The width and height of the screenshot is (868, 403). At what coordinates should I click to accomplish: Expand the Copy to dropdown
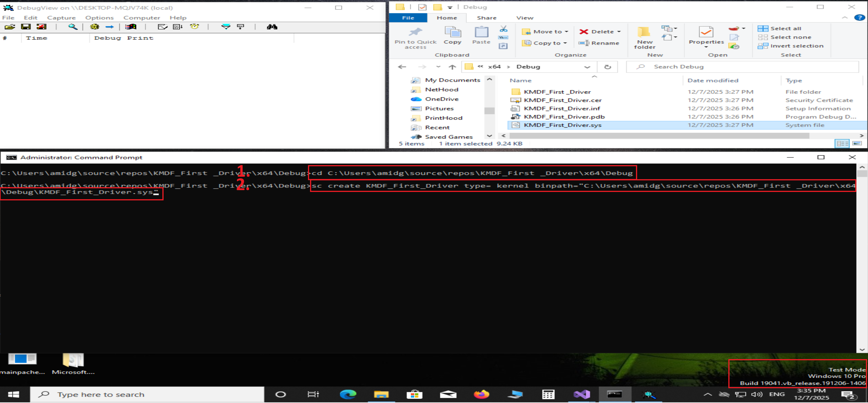[x=565, y=43]
